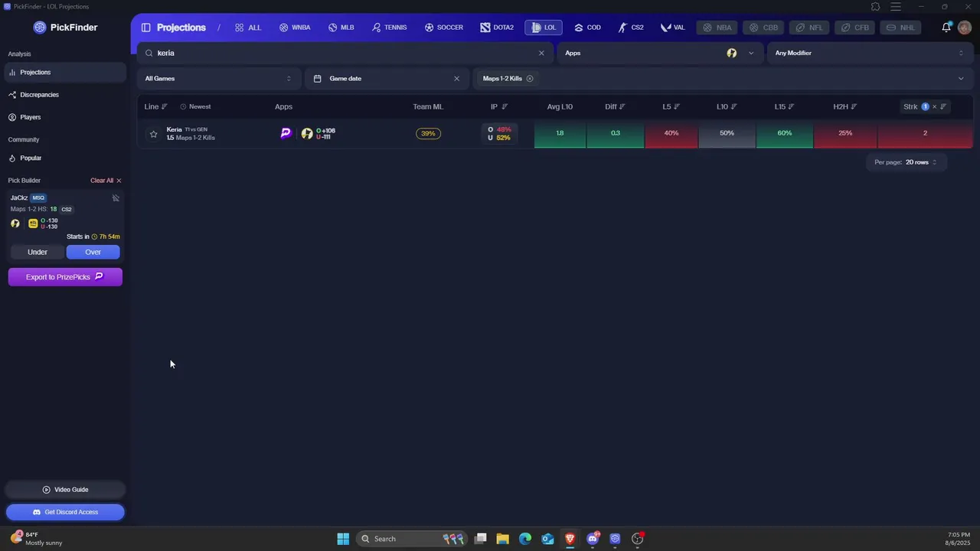Open Popular under Community
The height and width of the screenshot is (551, 980).
tap(65, 158)
